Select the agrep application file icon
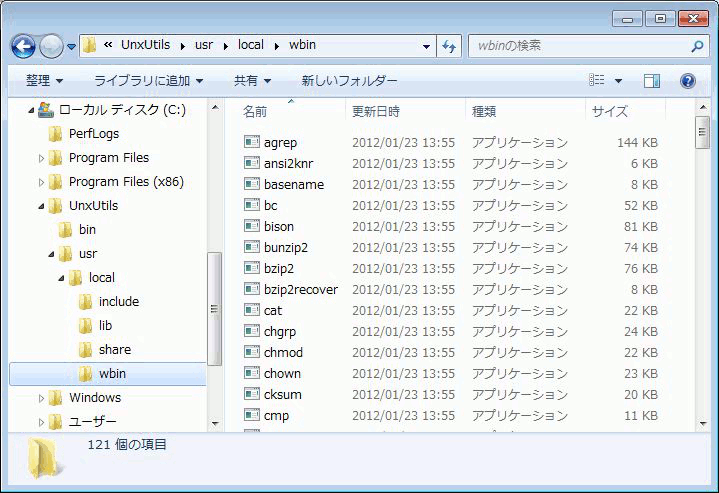This screenshot has height=493, width=719. coord(252,142)
